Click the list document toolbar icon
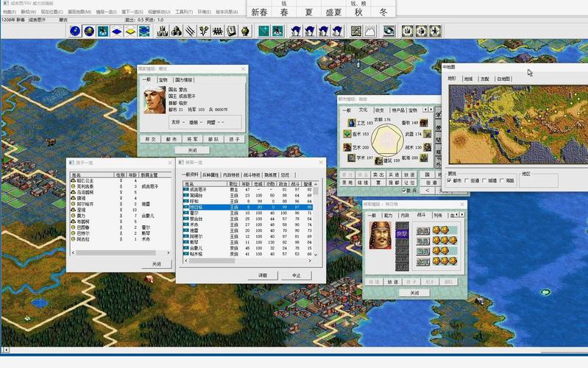Image resolution: width=588 pixels, height=368 pixels. (x=356, y=31)
